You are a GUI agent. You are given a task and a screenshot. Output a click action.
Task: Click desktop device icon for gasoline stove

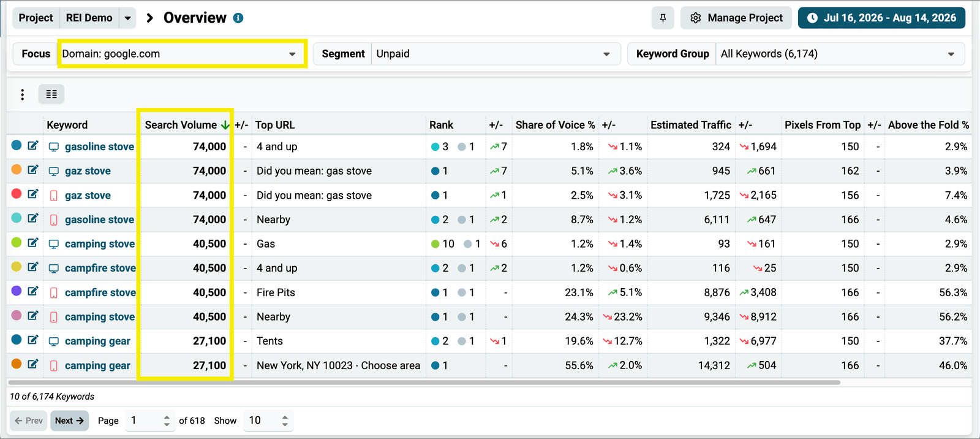pyautogui.click(x=54, y=147)
